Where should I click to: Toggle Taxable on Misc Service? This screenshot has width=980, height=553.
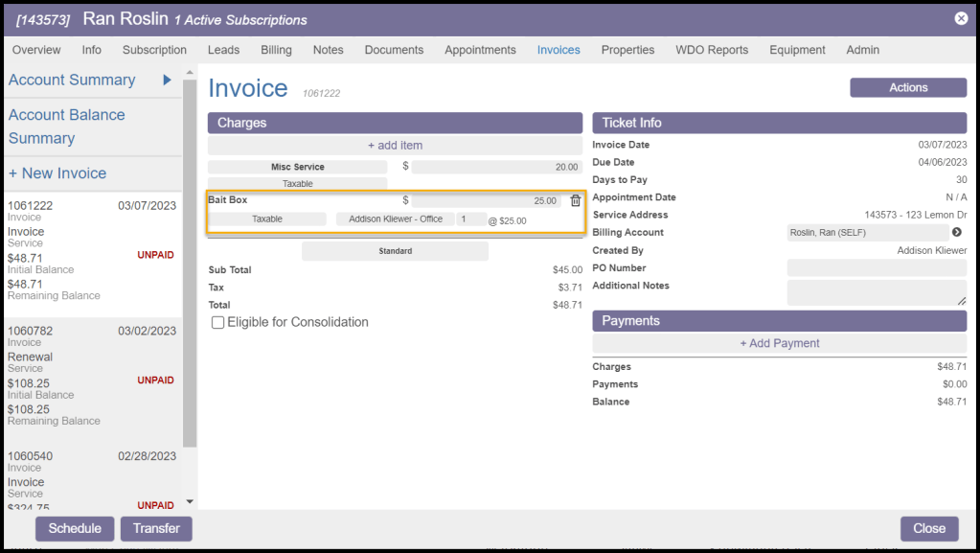(297, 183)
